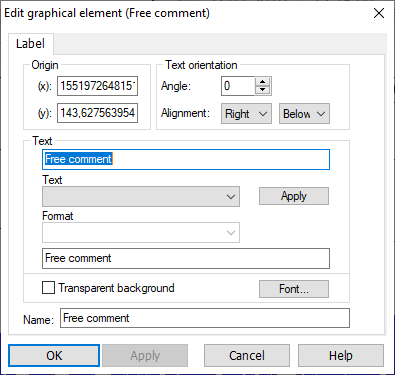Screen dimensions: 395x375
Task: Expand the Text combo box
Action: click(141, 196)
